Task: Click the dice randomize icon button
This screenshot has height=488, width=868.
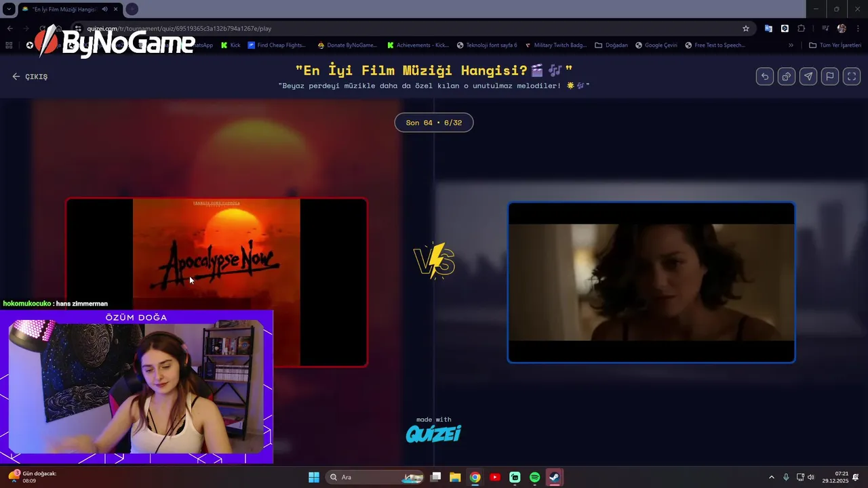Action: [x=787, y=77]
